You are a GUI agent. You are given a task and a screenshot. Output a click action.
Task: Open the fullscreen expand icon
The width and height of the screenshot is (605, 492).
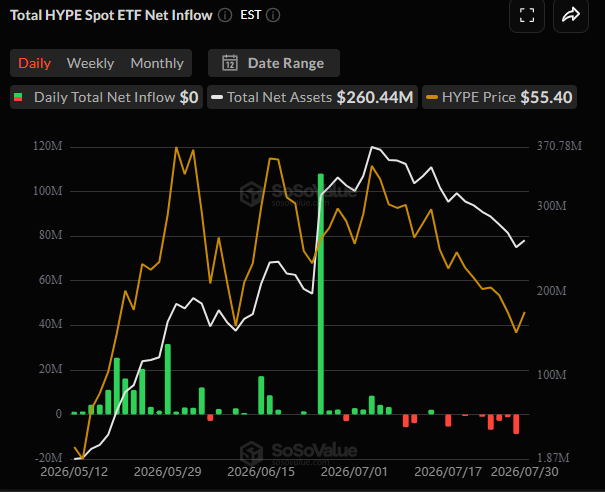tap(527, 15)
